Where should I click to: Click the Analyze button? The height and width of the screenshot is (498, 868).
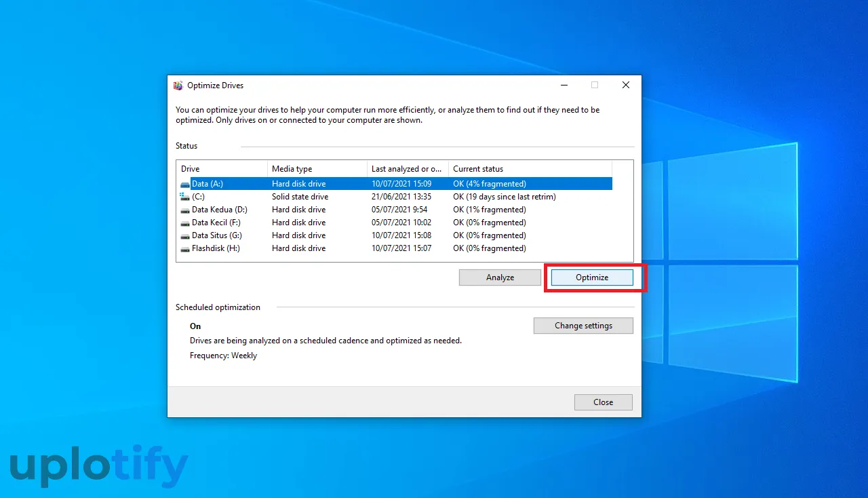500,277
